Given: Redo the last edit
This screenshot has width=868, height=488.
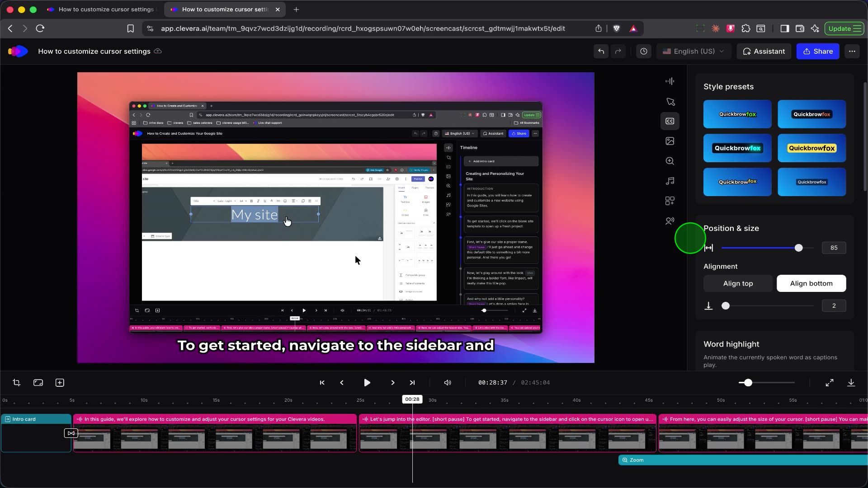Looking at the screenshot, I should click(x=618, y=52).
